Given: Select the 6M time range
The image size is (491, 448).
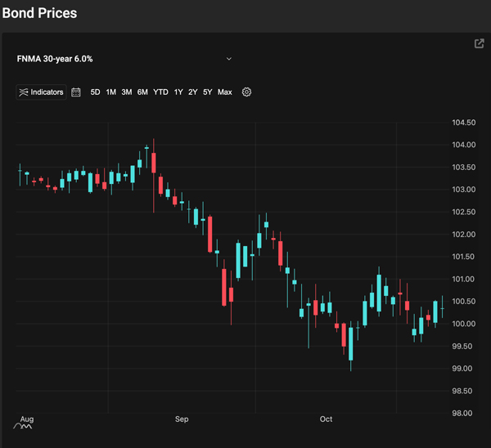Looking at the screenshot, I should [x=142, y=92].
